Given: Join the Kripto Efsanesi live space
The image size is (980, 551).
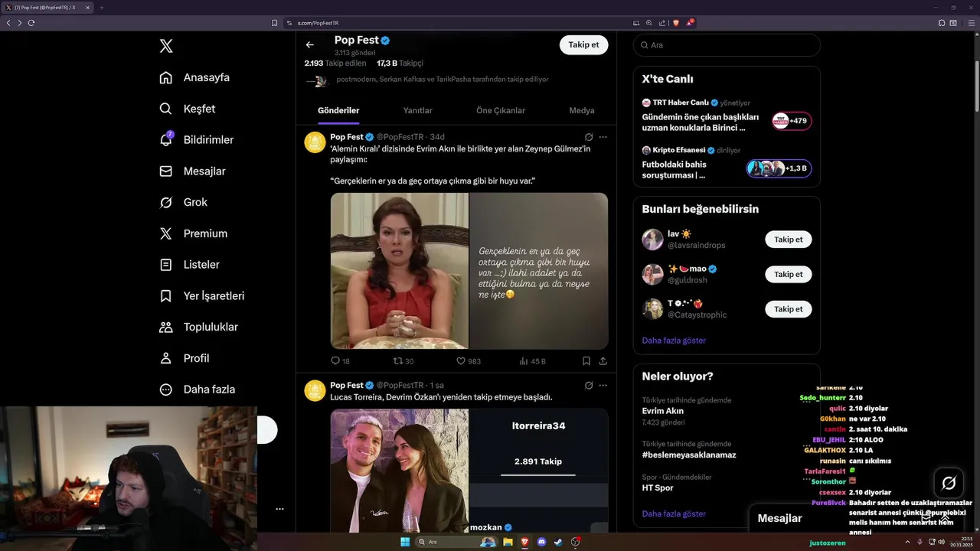Looking at the screenshot, I should tap(779, 168).
